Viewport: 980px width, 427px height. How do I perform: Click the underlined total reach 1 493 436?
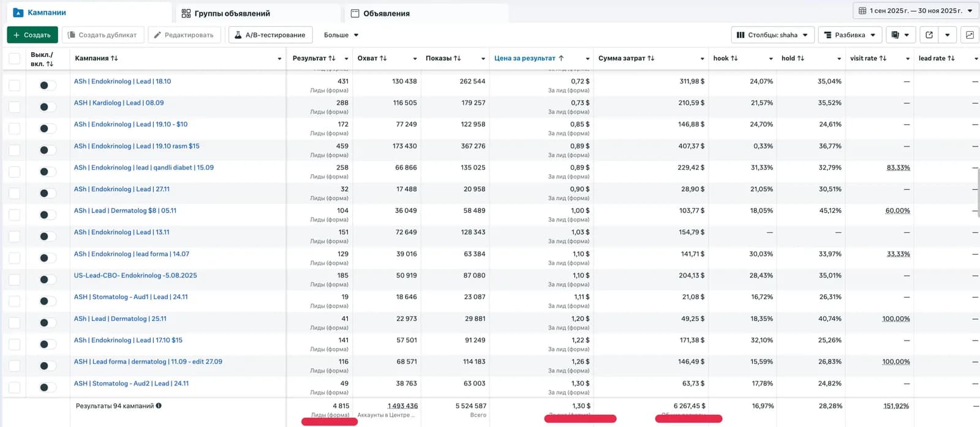(402, 406)
